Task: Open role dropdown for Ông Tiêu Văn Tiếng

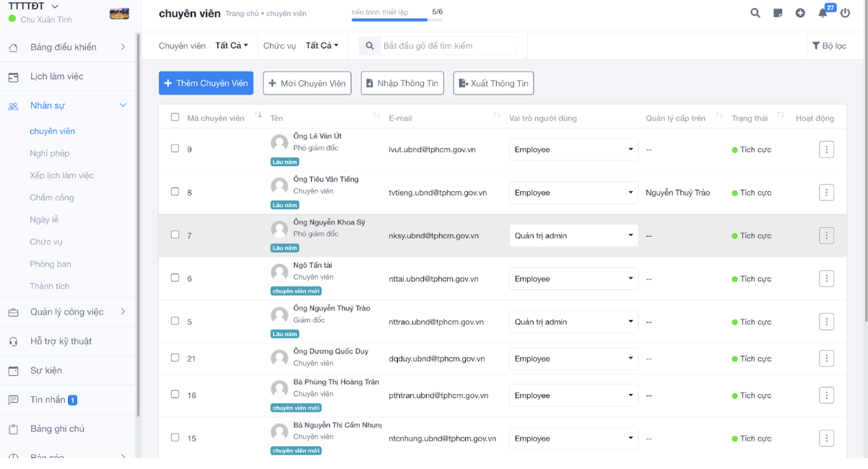Action: (x=573, y=193)
